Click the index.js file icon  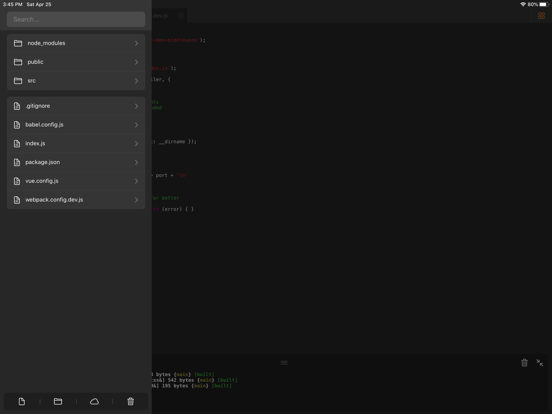tap(17, 143)
